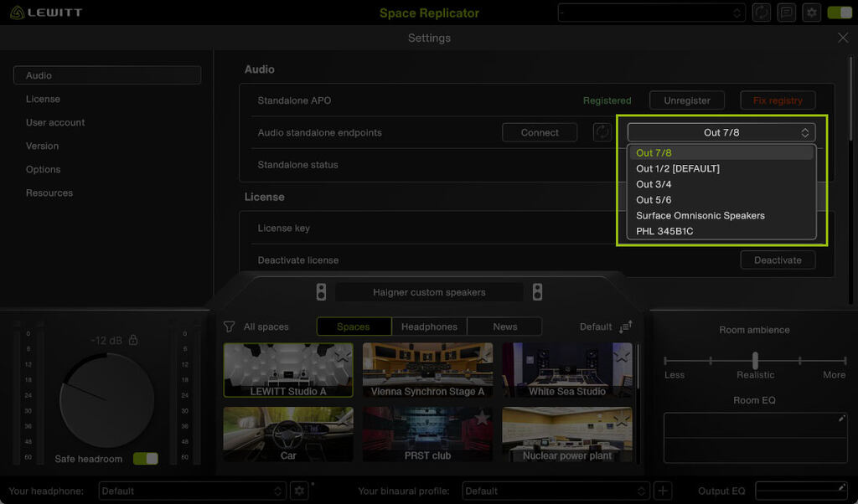
Task: Click the sort order icon beside Default
Action: point(625,327)
